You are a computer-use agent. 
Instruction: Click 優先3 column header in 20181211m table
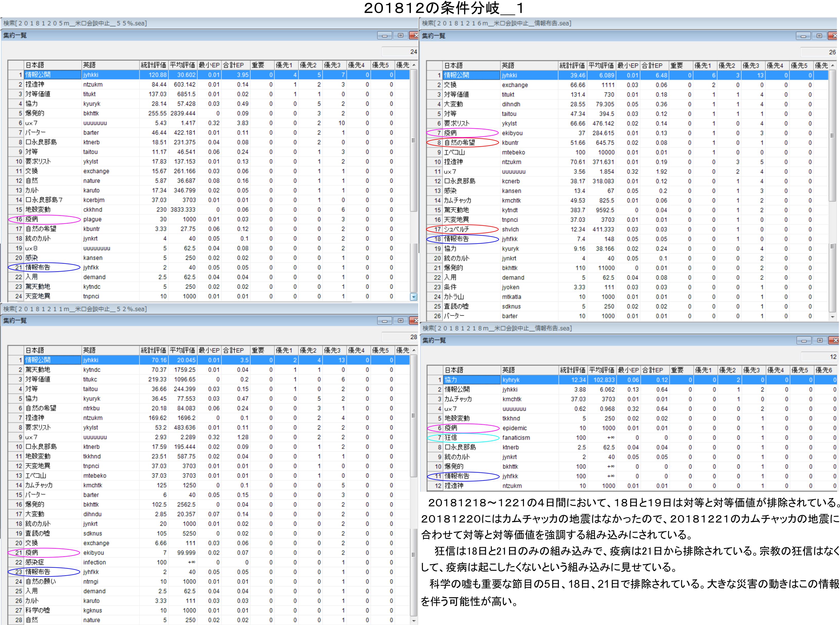pyautogui.click(x=332, y=350)
